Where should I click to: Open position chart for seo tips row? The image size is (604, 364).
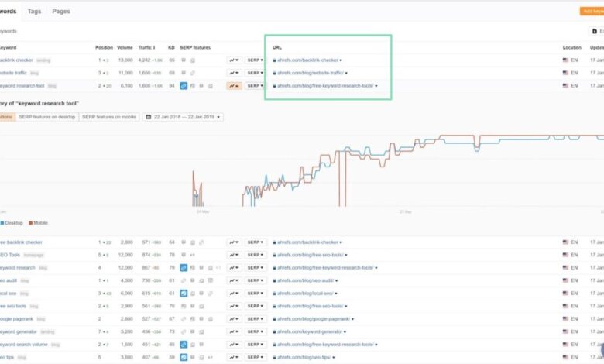coord(234,358)
